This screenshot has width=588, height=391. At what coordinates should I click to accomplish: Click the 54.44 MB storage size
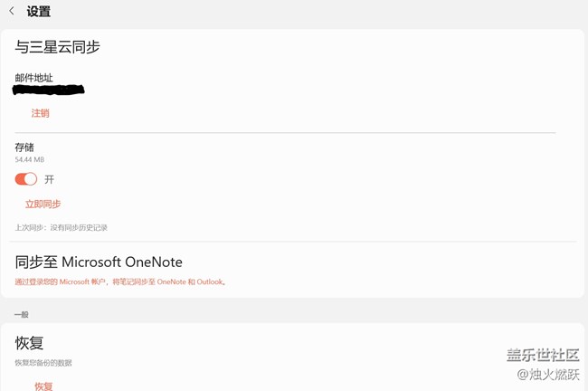[x=29, y=160]
